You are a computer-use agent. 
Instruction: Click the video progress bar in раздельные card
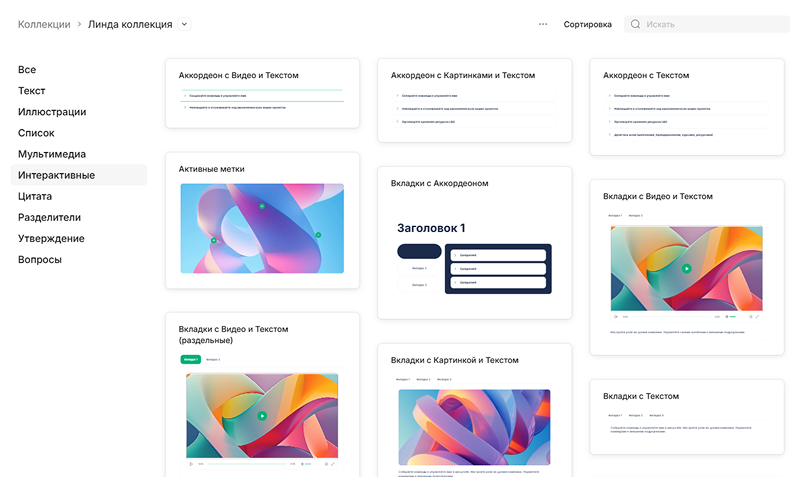tap(246, 463)
